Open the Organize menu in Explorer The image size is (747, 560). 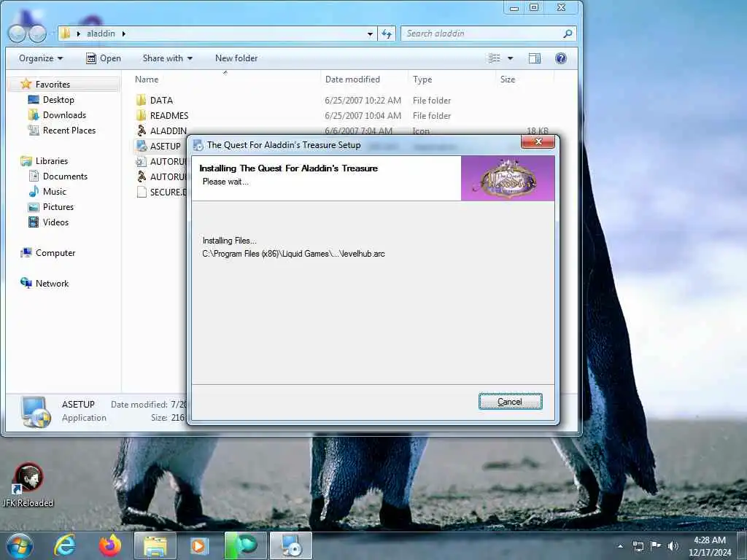pos(41,58)
